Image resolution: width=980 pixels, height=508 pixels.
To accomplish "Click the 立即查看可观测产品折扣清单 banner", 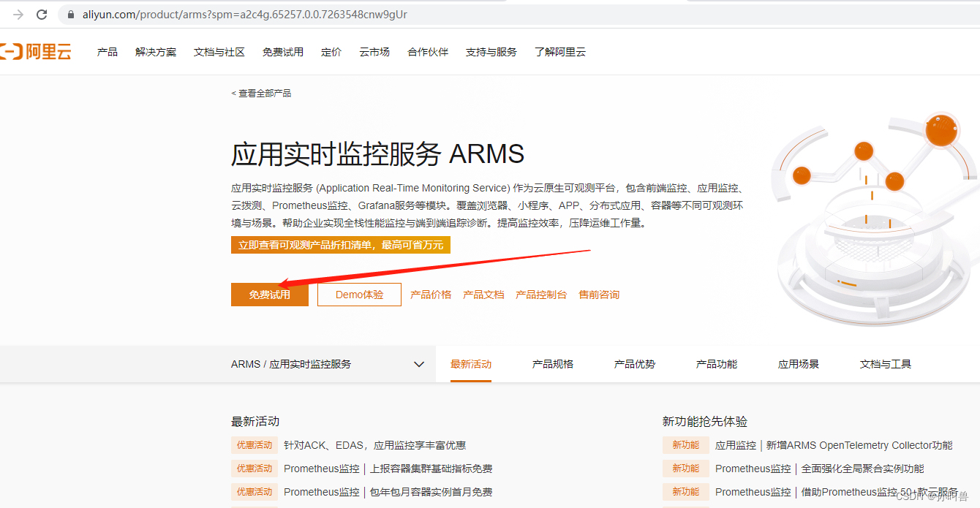I will (341, 245).
